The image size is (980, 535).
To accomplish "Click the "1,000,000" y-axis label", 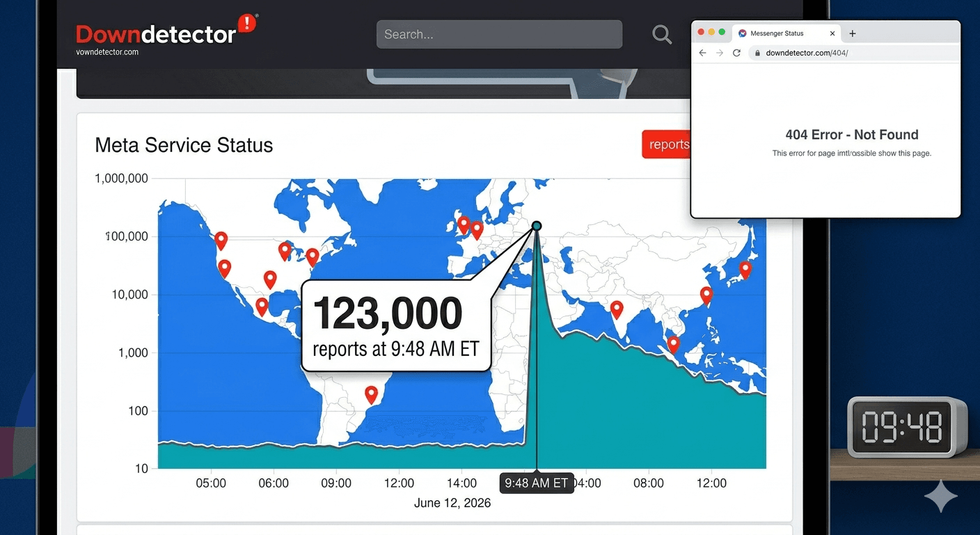I will coord(121,178).
